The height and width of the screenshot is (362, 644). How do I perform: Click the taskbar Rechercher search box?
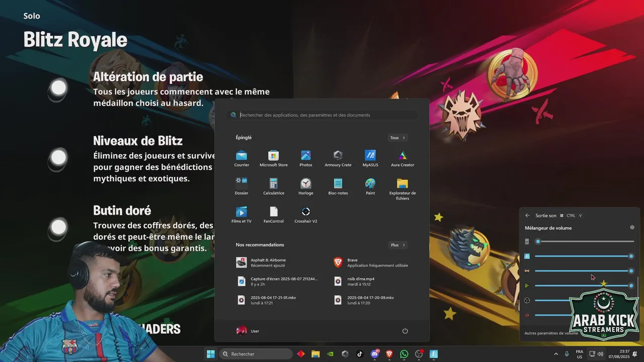pyautogui.click(x=256, y=354)
